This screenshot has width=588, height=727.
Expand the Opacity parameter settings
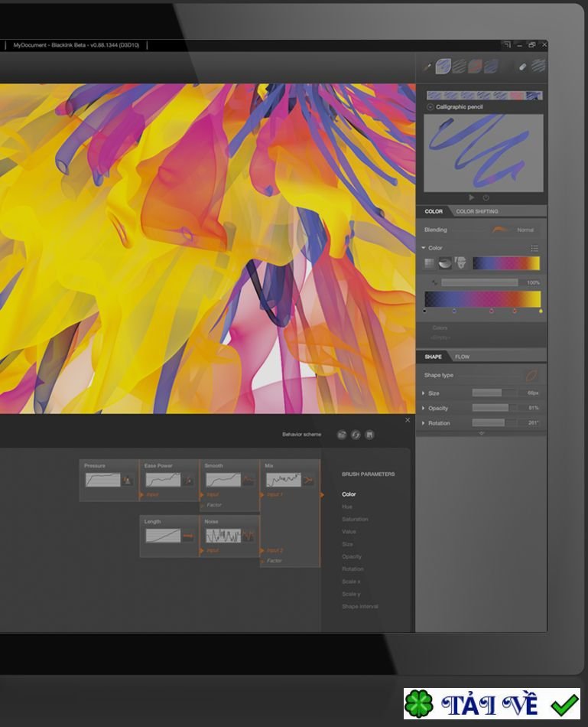click(424, 408)
